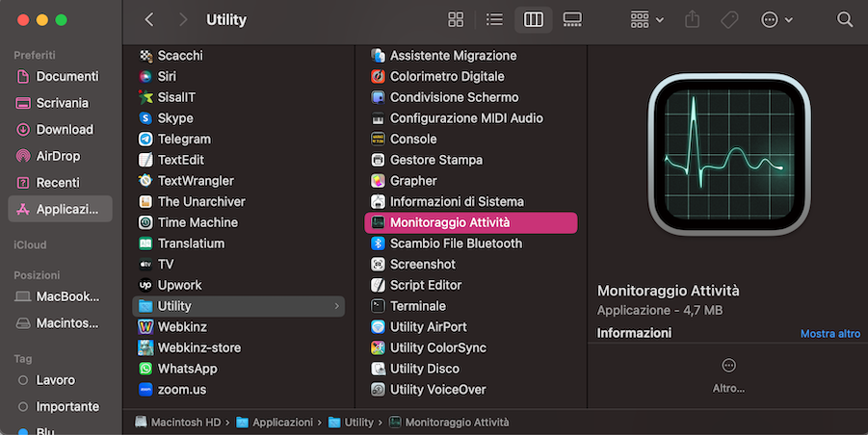Select the Webkinz app icon
This screenshot has width=868, height=435.
click(x=145, y=326)
